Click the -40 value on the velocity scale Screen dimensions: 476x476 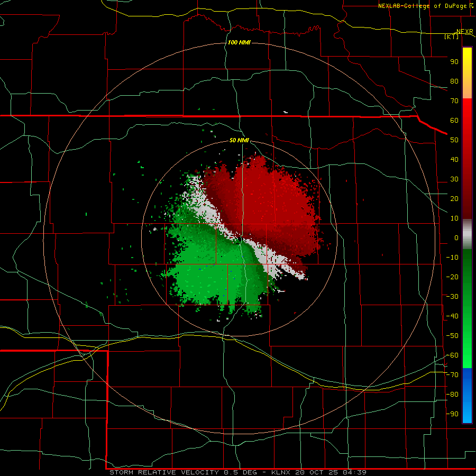(452, 316)
